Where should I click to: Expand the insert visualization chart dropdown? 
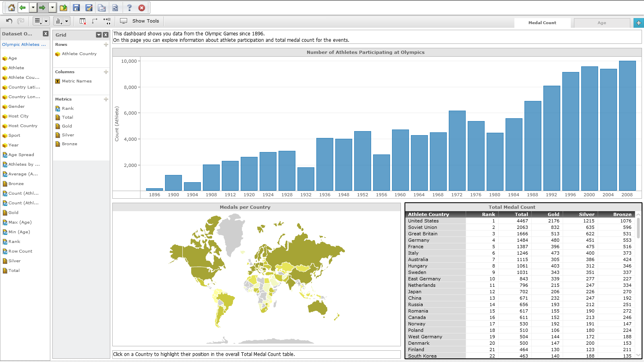coord(66,21)
